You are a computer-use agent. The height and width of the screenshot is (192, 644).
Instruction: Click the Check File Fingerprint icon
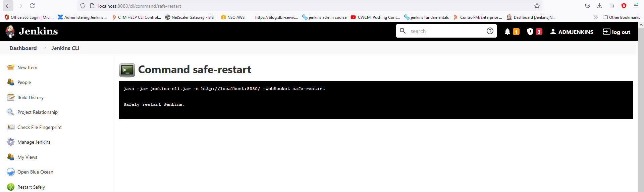(11, 127)
